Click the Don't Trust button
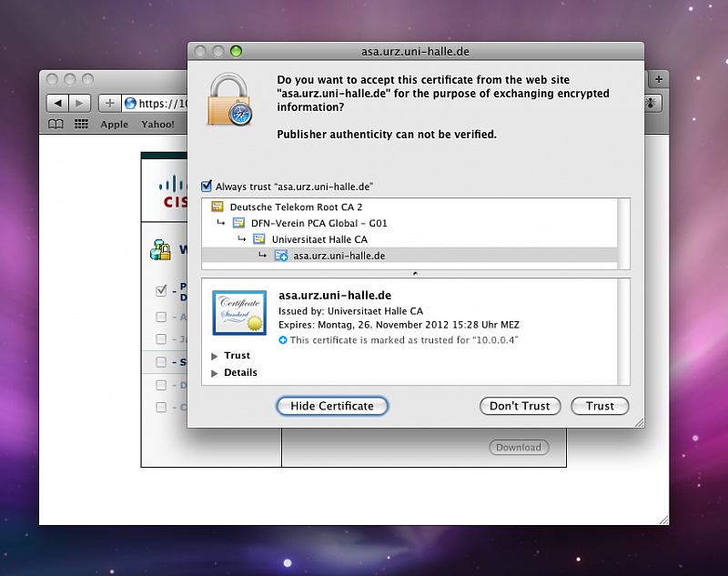This screenshot has height=576, width=728. point(520,406)
